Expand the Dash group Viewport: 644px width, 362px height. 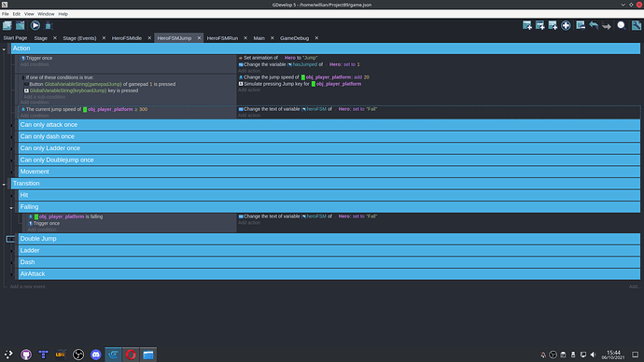pyautogui.click(x=11, y=263)
